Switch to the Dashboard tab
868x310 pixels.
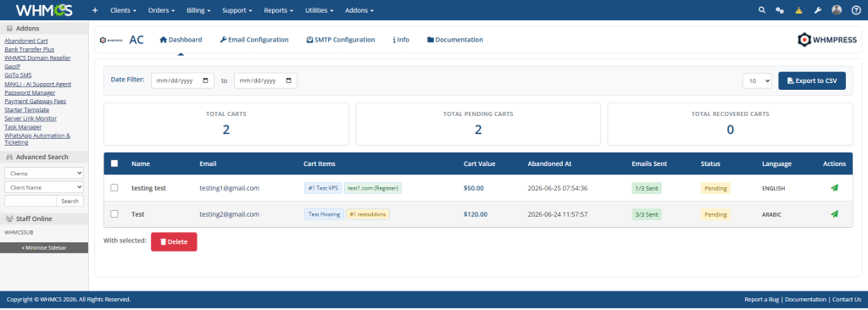pyautogui.click(x=181, y=40)
